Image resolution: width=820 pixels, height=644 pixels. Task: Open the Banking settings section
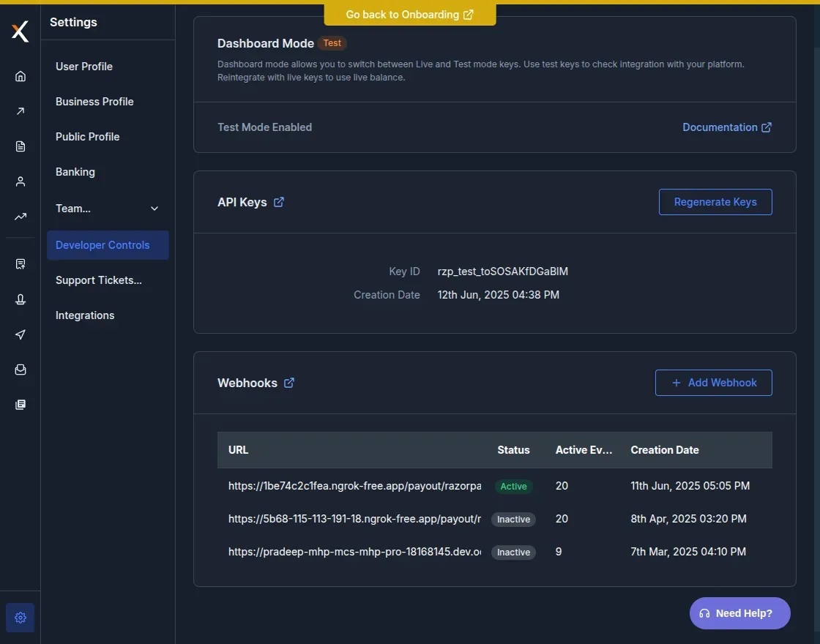(x=75, y=171)
